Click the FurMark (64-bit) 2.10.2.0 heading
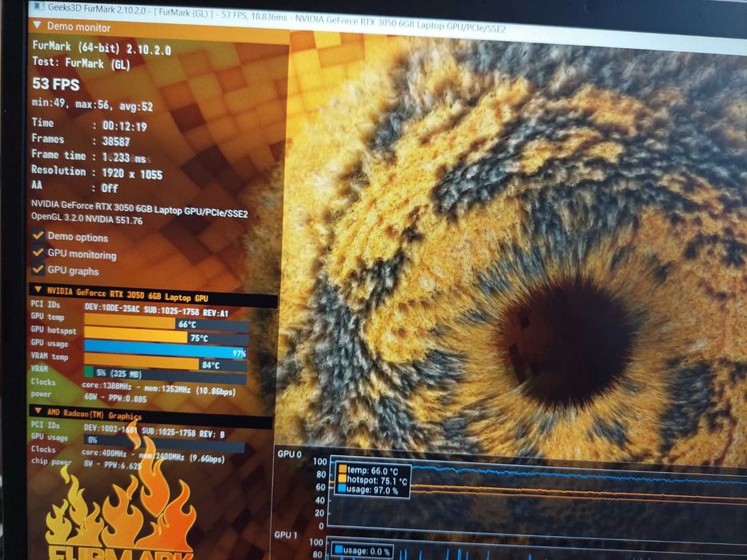Viewport: 747px width, 560px height. [102, 48]
